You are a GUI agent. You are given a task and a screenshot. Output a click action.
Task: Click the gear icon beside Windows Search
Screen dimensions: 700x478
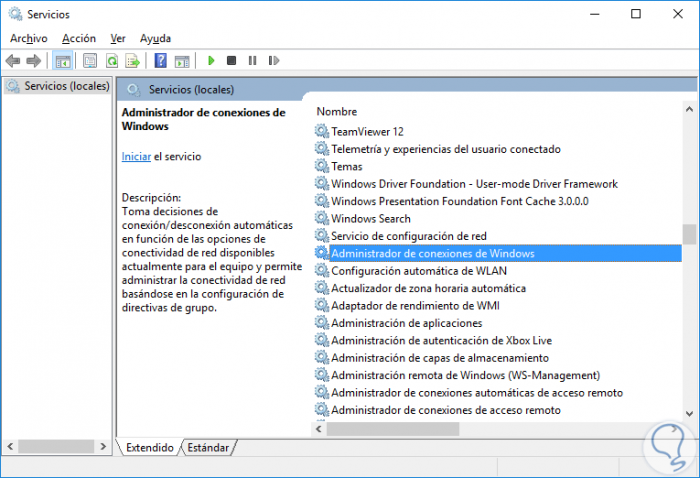pyautogui.click(x=321, y=218)
